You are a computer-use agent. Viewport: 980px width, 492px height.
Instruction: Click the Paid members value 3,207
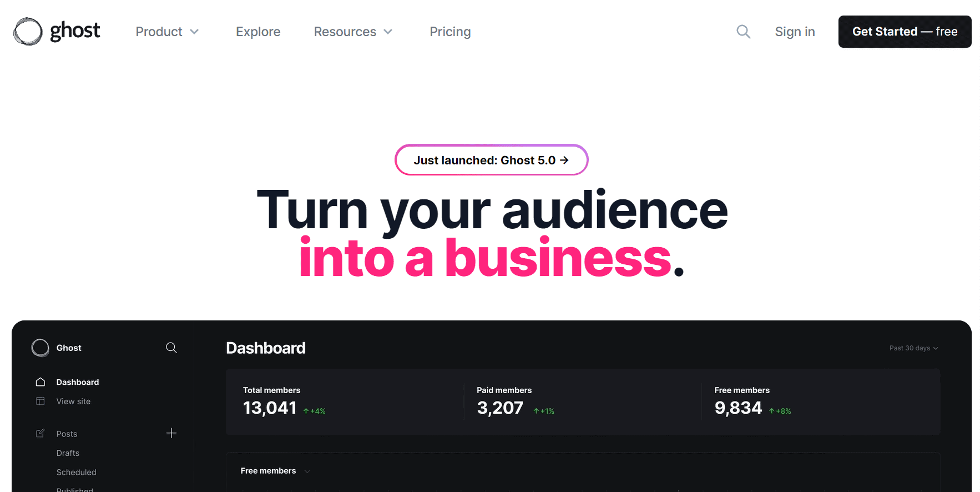(500, 408)
